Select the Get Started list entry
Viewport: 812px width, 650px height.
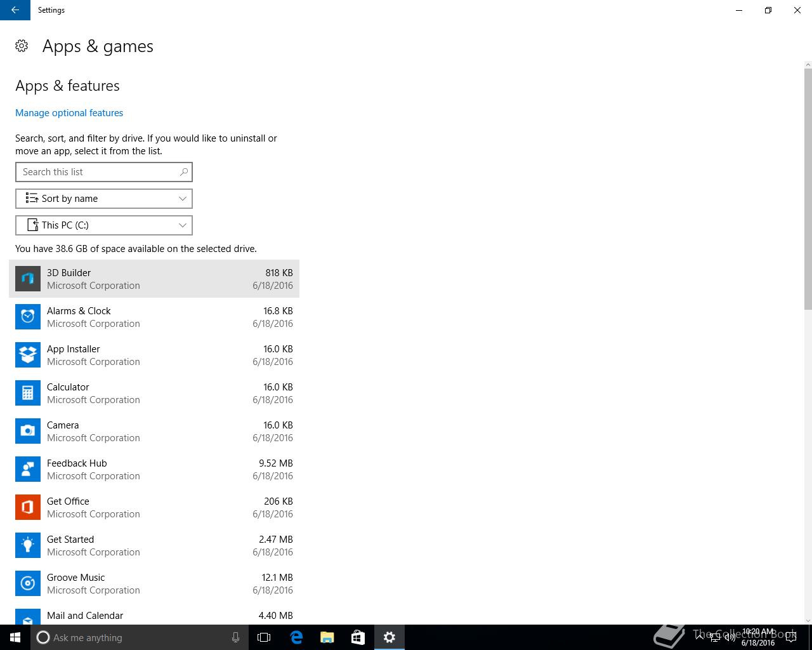point(154,545)
